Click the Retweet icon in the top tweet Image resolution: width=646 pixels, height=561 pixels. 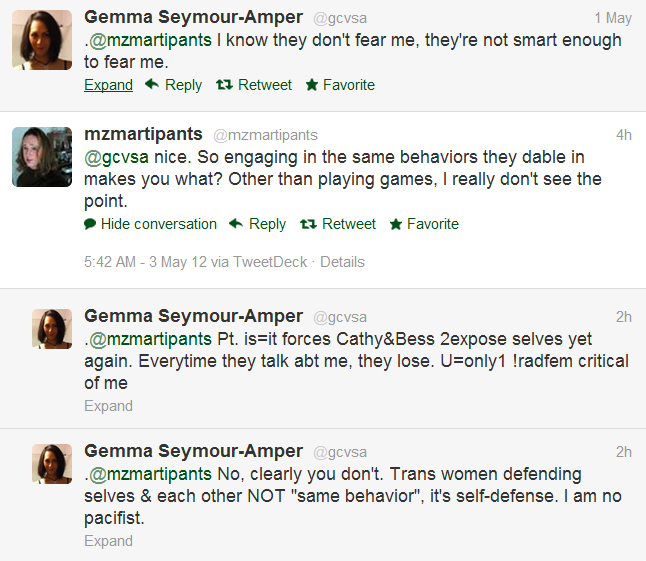(x=224, y=85)
